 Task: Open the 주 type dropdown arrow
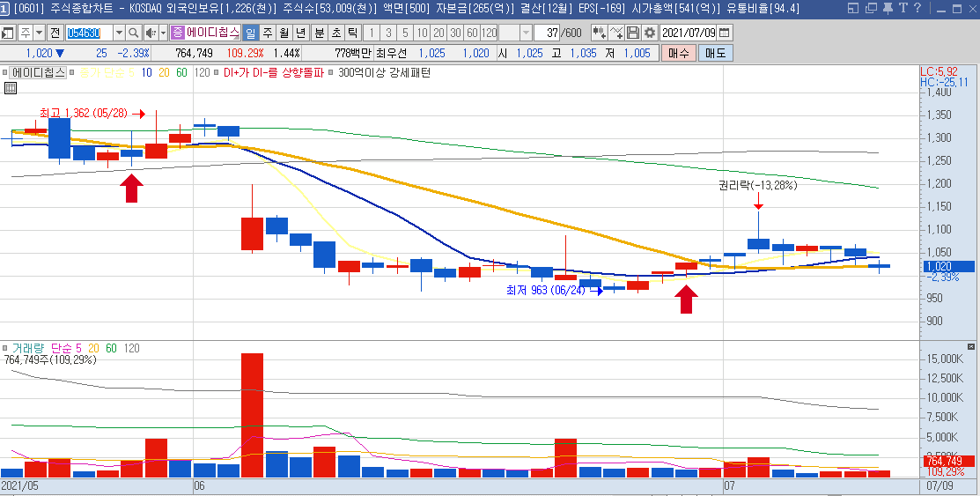[x=40, y=33]
